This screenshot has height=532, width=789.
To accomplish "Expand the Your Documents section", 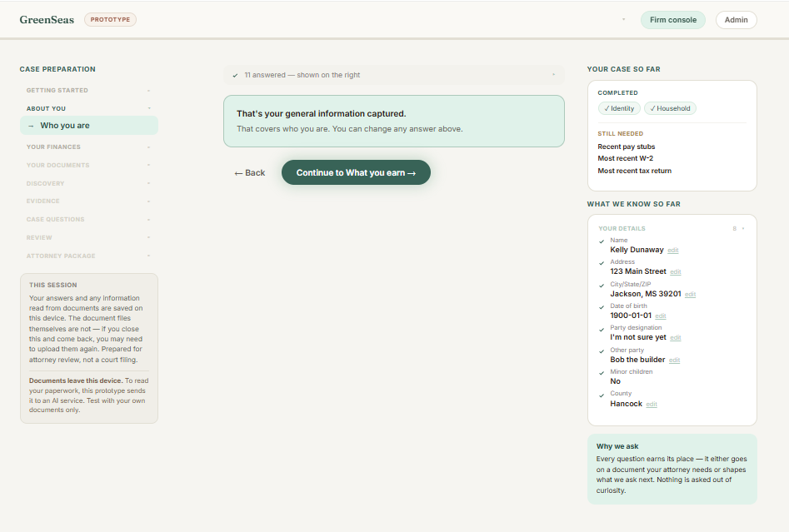I will pyautogui.click(x=89, y=165).
